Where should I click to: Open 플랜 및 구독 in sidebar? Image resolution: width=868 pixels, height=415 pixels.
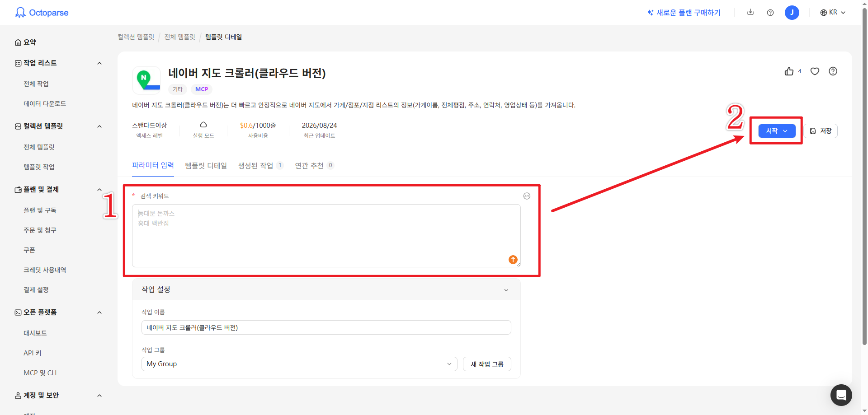(40, 210)
